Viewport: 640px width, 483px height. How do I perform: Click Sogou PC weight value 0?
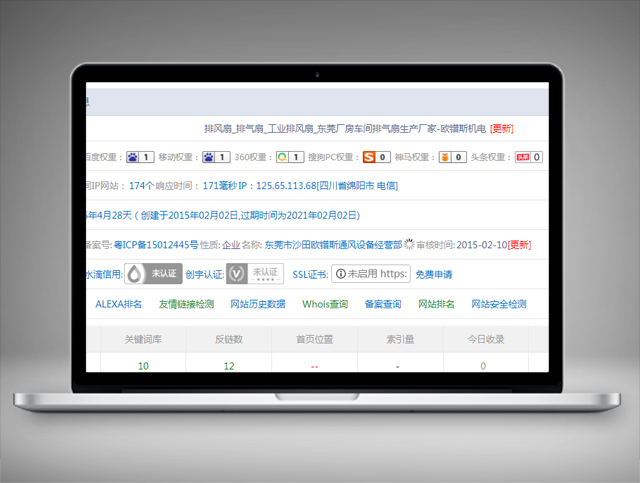click(382, 157)
